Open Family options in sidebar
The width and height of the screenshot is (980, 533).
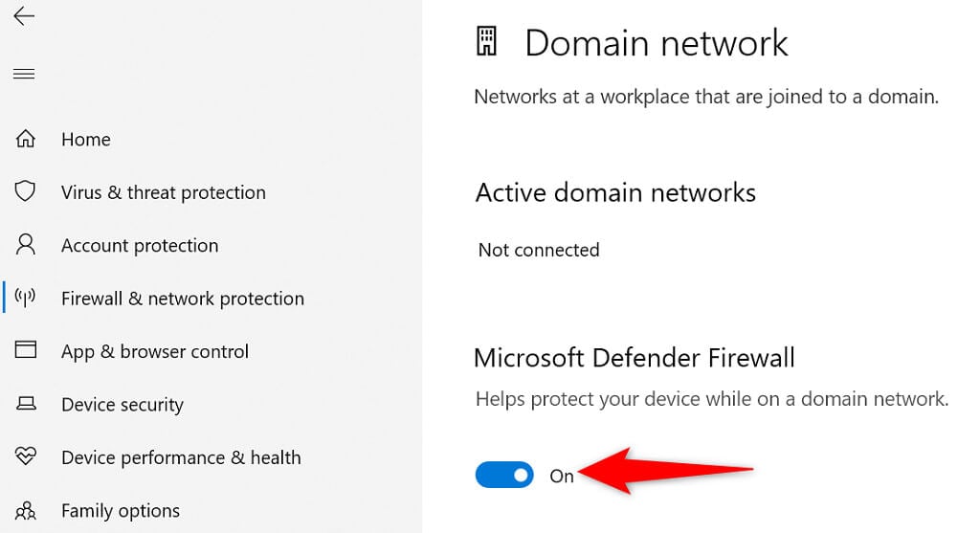pyautogui.click(x=120, y=511)
